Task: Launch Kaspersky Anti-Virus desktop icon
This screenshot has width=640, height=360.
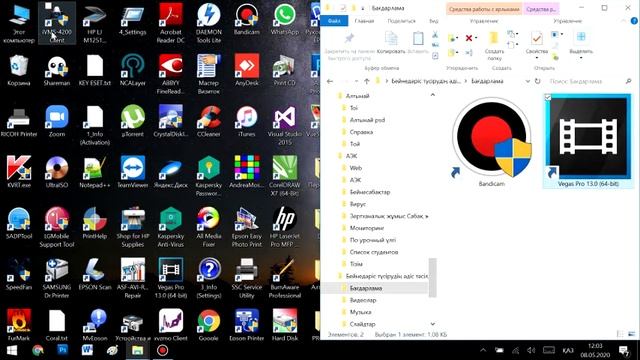Action: 171,227
